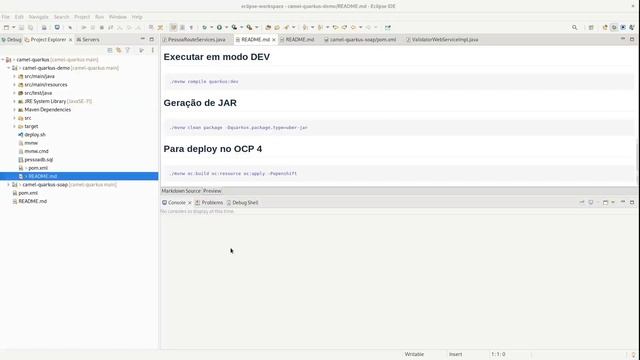
Task: Switch to Markdown Source tab
Action: pyautogui.click(x=181, y=191)
